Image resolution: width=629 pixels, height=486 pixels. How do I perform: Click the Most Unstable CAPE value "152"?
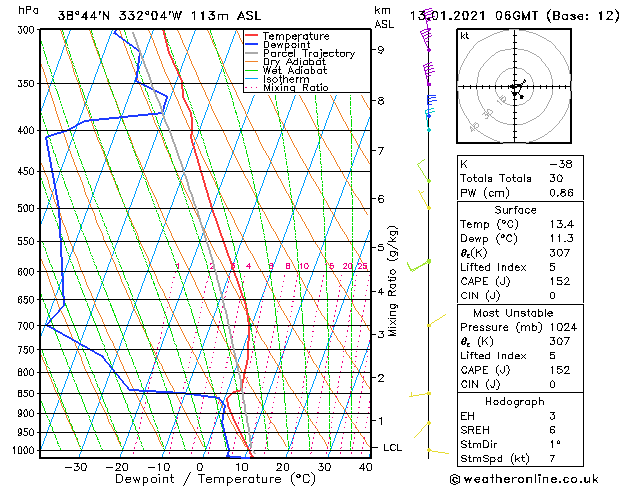tap(560, 370)
